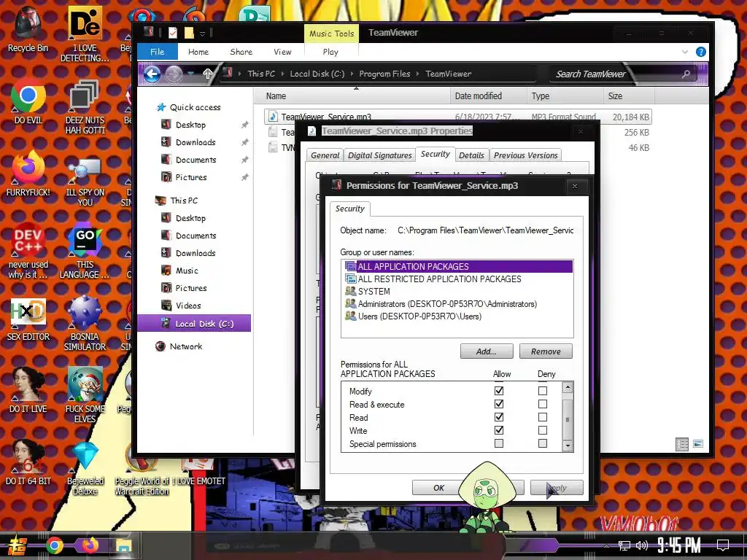Switch to the Previous Versions tab
747x560 pixels.
tap(525, 155)
